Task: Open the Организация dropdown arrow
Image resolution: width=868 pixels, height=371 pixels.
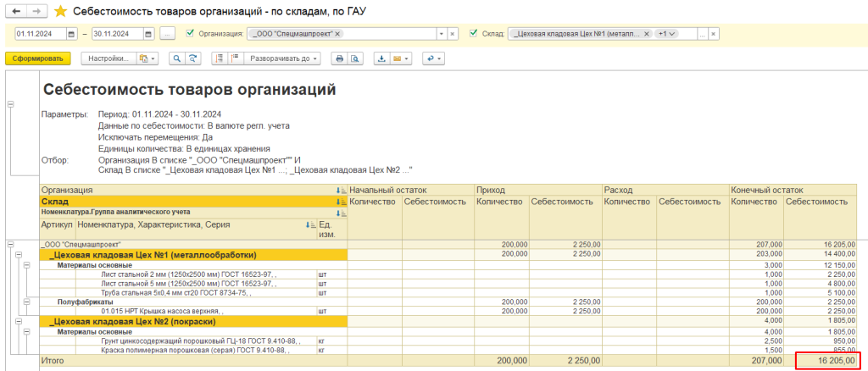Action: pyautogui.click(x=441, y=34)
